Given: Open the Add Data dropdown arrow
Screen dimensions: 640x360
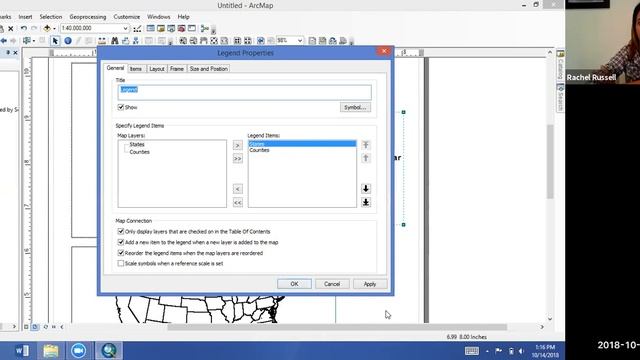Looking at the screenshot, I should [x=54, y=29].
